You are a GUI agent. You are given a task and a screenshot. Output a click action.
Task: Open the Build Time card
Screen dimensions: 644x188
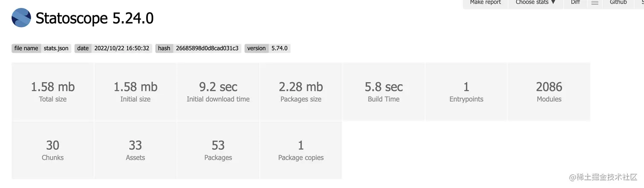point(383,92)
